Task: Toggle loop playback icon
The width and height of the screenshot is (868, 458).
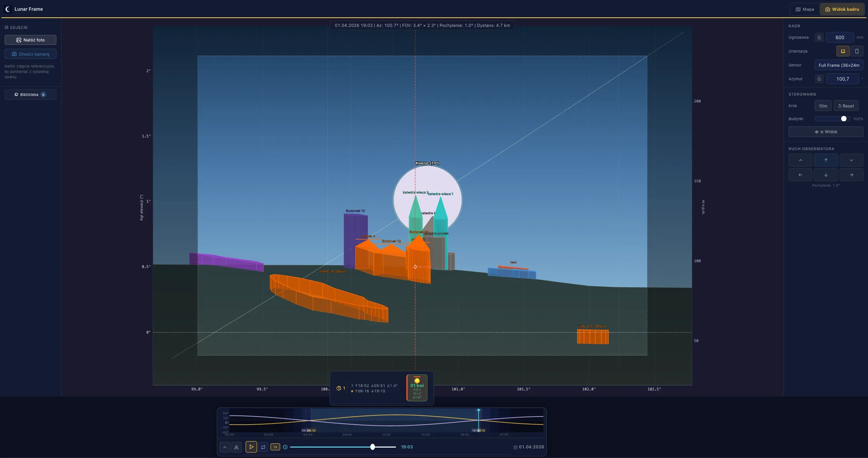Action: tap(263, 447)
